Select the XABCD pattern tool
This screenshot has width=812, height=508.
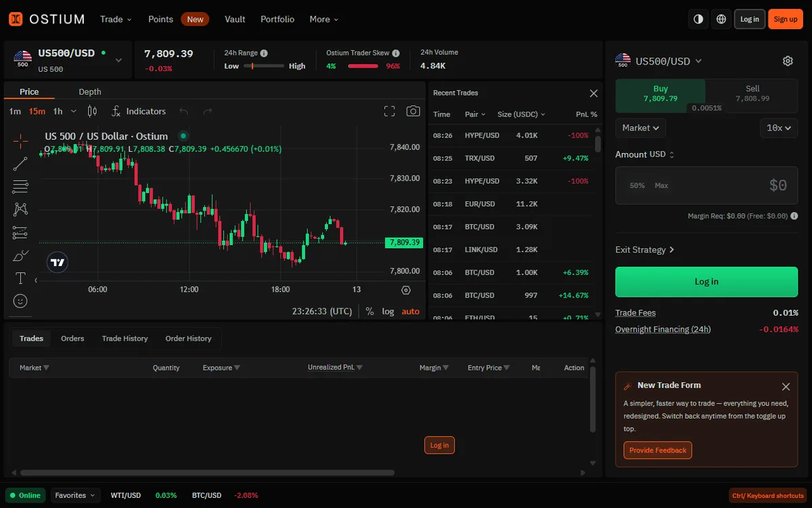(x=20, y=210)
